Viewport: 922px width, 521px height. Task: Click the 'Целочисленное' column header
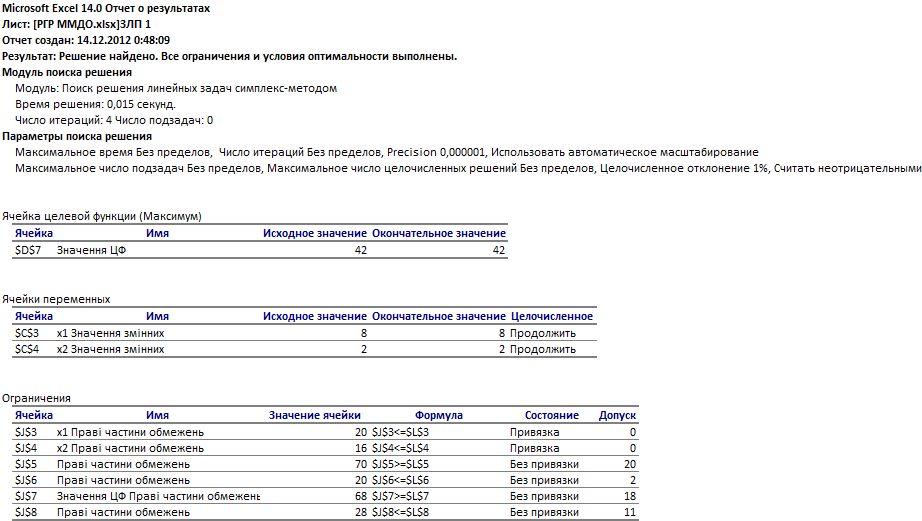tap(552, 316)
